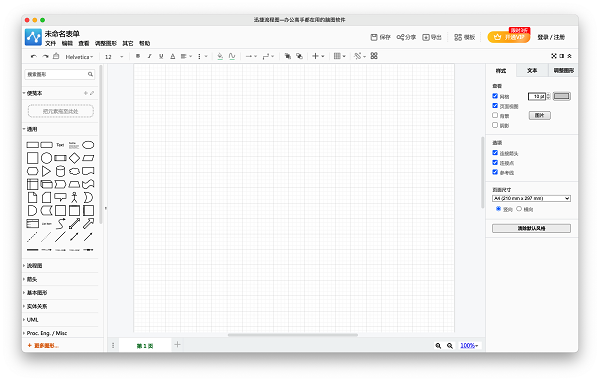
Task: Select the 第1页 page tab
Action: click(145, 346)
